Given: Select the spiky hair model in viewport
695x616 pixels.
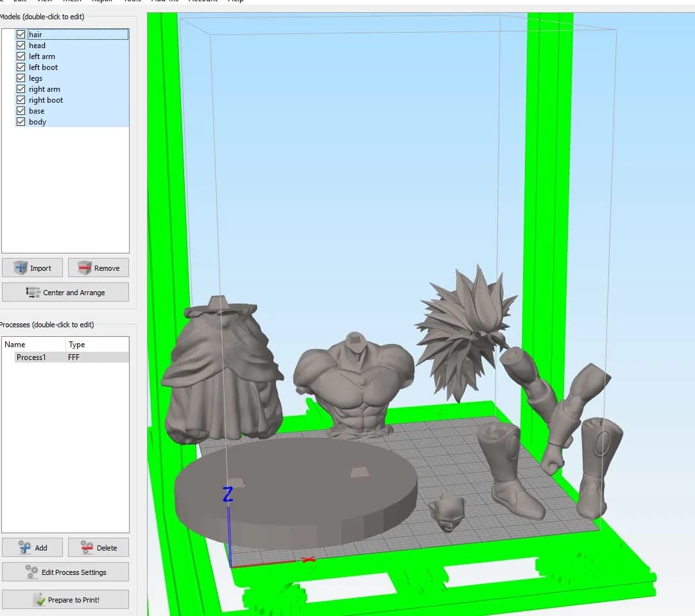Looking at the screenshot, I should (x=465, y=332).
